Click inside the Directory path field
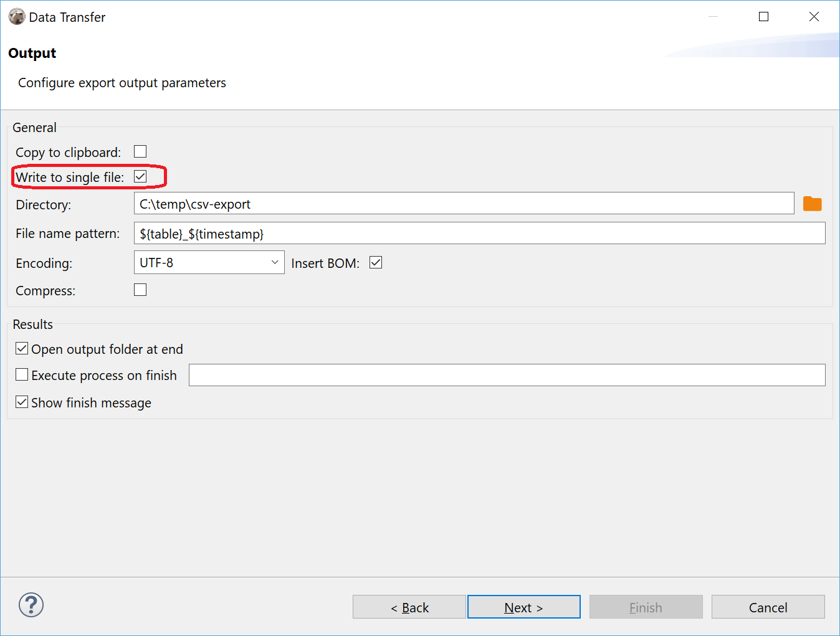This screenshot has width=840, height=636. point(464,203)
